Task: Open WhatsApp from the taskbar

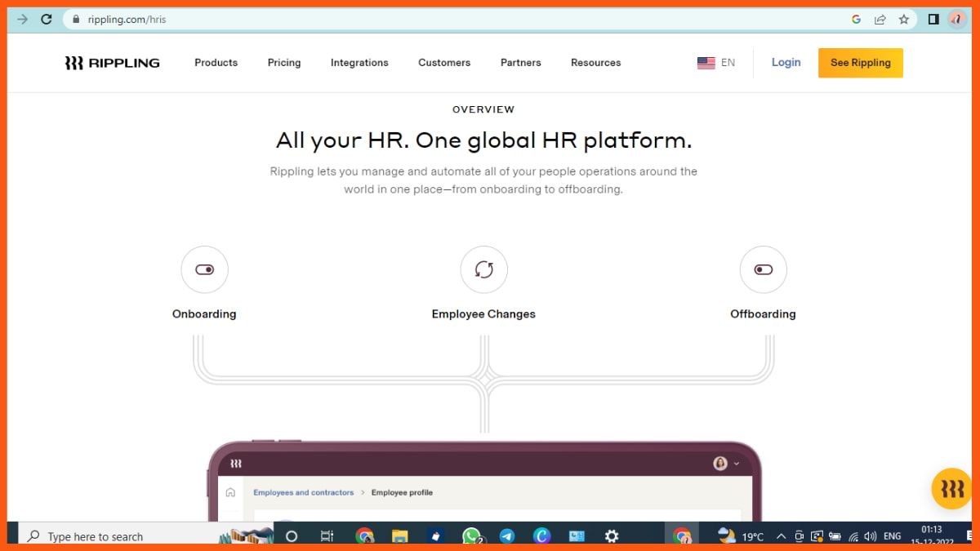Action: pos(471,535)
